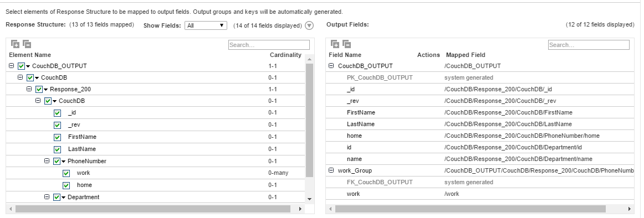Toggle the work element checkbox
Image resolution: width=644 pixels, height=218 pixels.
pyautogui.click(x=66, y=173)
